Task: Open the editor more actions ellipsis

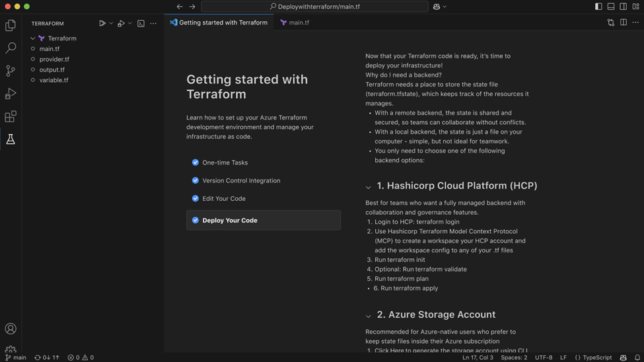Action: (636, 22)
